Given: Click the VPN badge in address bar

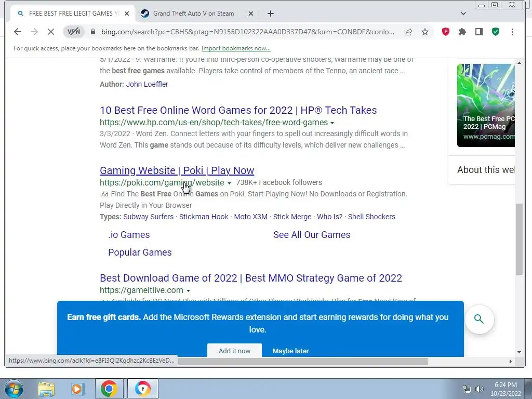Looking at the screenshot, I should click(74, 32).
